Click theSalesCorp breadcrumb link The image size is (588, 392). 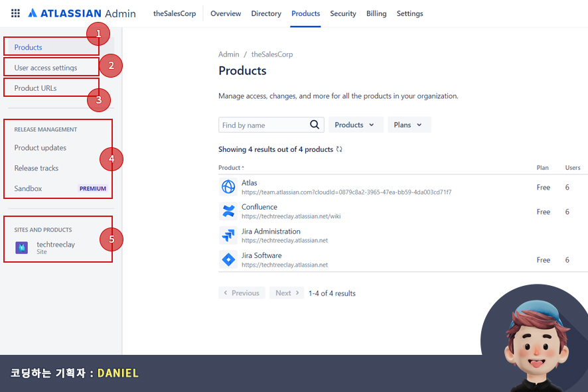pos(272,54)
